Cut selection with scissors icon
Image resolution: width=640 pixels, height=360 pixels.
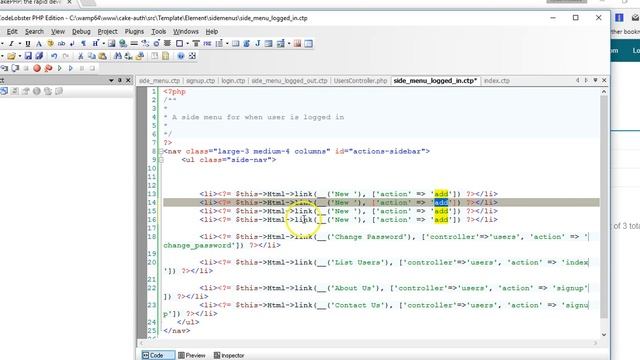click(x=80, y=56)
